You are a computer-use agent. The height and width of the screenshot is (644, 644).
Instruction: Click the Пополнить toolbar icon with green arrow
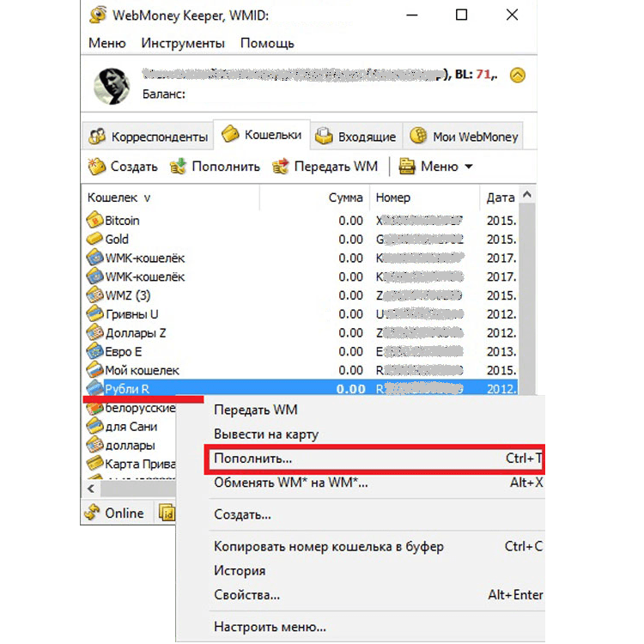pyautogui.click(x=178, y=167)
